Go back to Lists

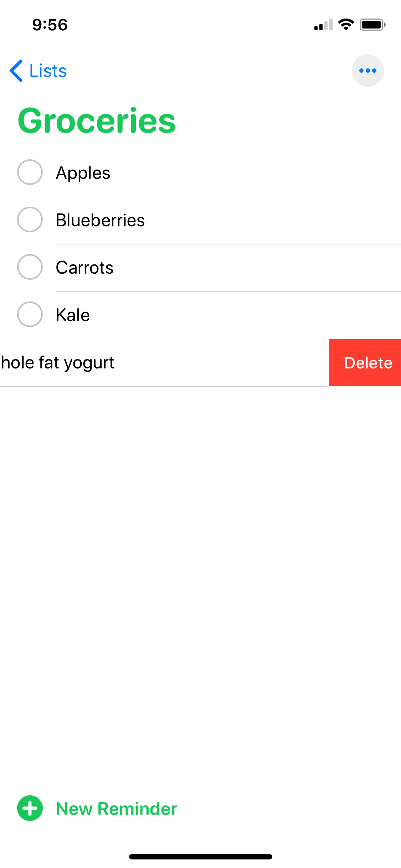click(x=48, y=71)
